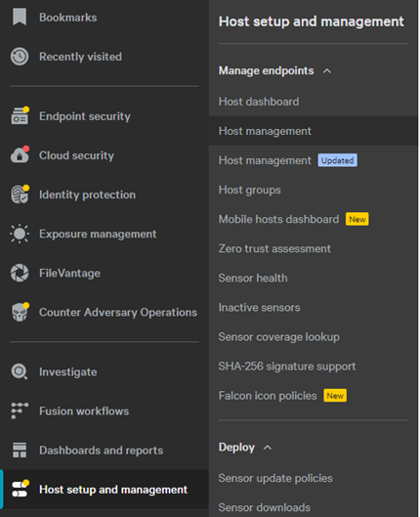The image size is (420, 517).
Task: Click the Dashboards and reports icon
Action: 20,451
